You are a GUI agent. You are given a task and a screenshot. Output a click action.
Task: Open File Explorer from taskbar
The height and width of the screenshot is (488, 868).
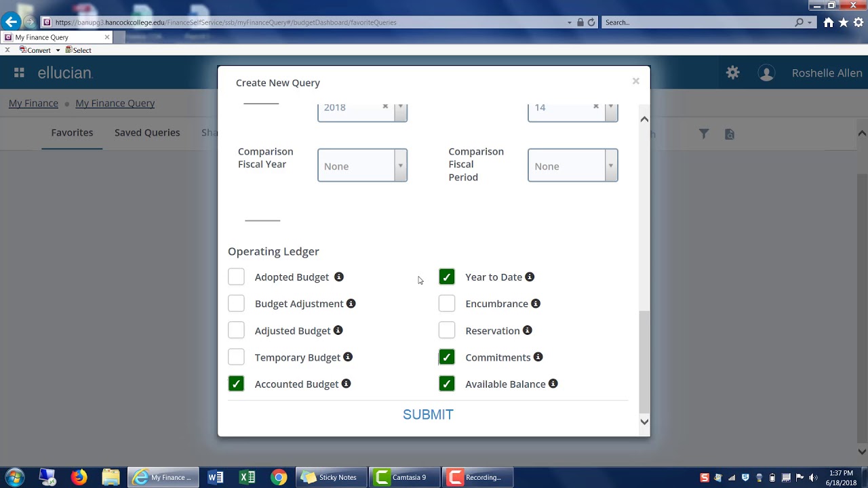coord(111,477)
